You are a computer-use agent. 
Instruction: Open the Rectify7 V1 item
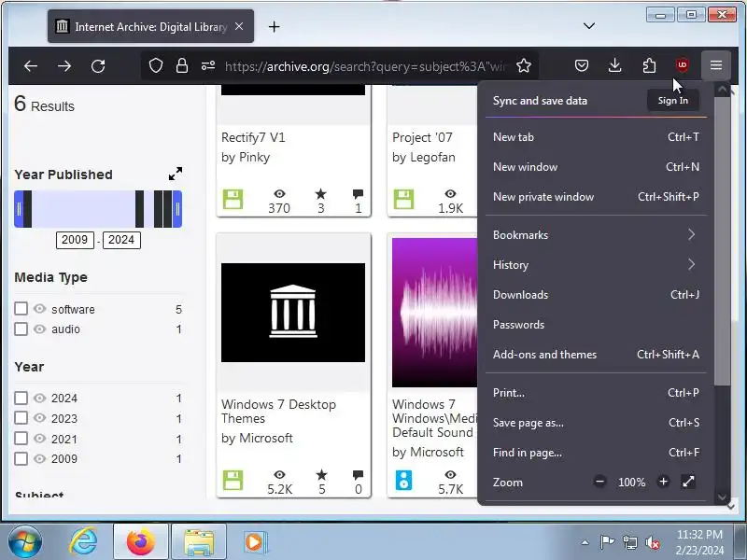[253, 137]
